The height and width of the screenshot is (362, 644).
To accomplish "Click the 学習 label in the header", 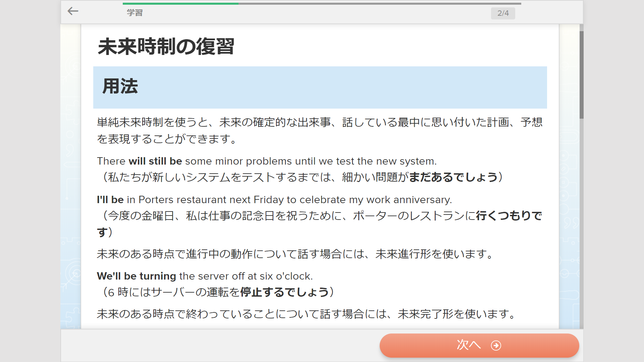I will (135, 13).
